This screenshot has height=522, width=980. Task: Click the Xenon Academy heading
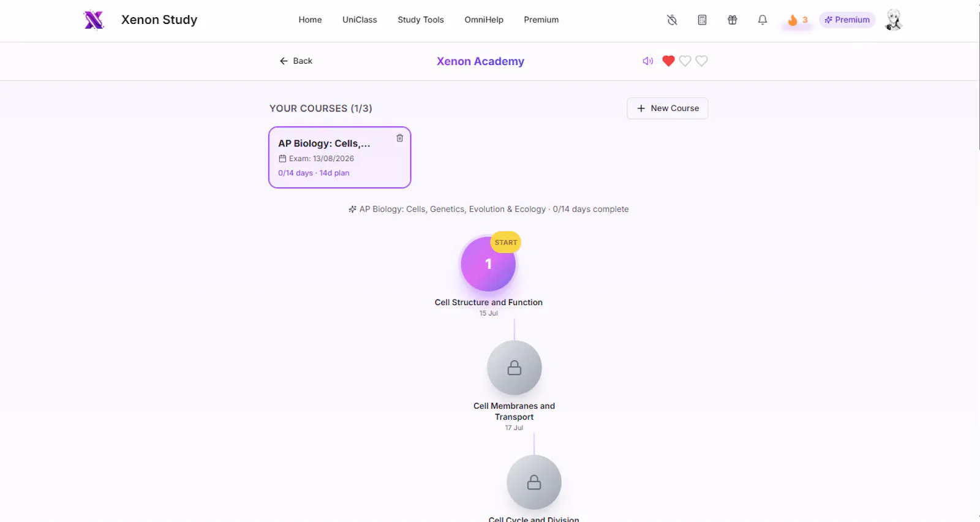[x=480, y=61]
